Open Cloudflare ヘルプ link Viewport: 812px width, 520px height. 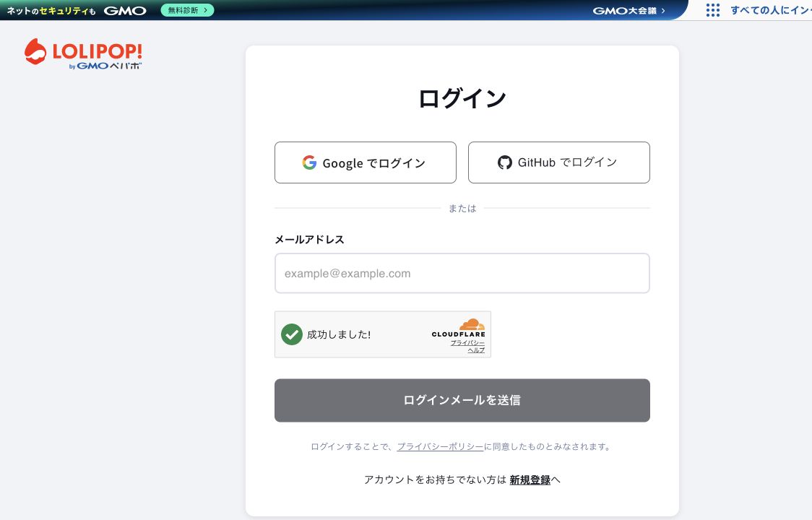(x=476, y=350)
